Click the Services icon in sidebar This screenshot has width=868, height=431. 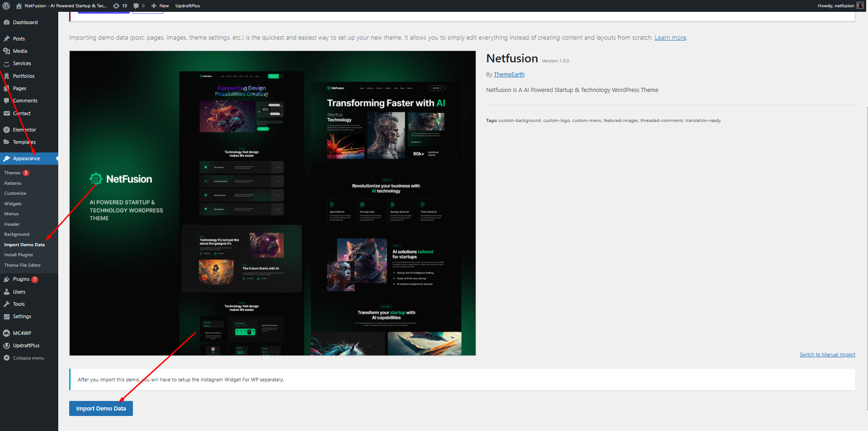[6, 64]
